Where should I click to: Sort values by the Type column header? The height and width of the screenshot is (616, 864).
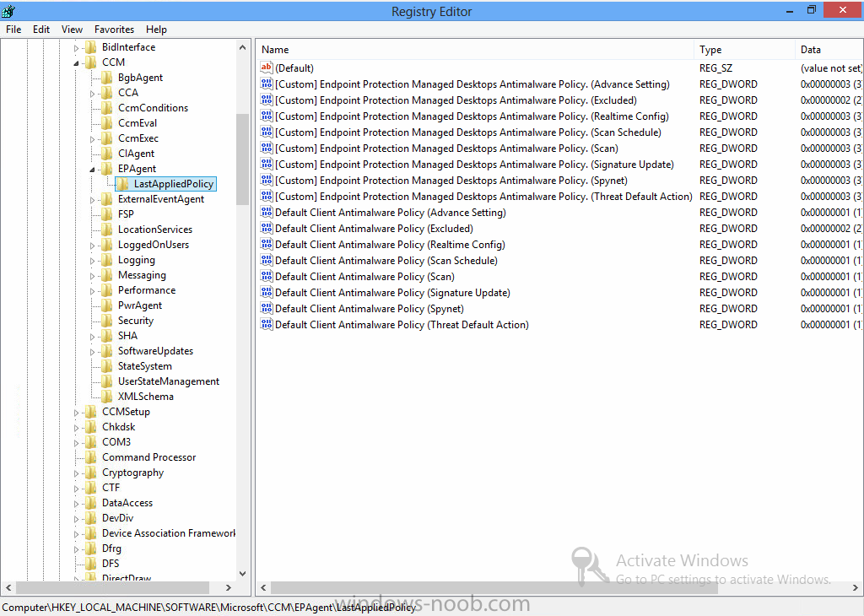tap(744, 50)
